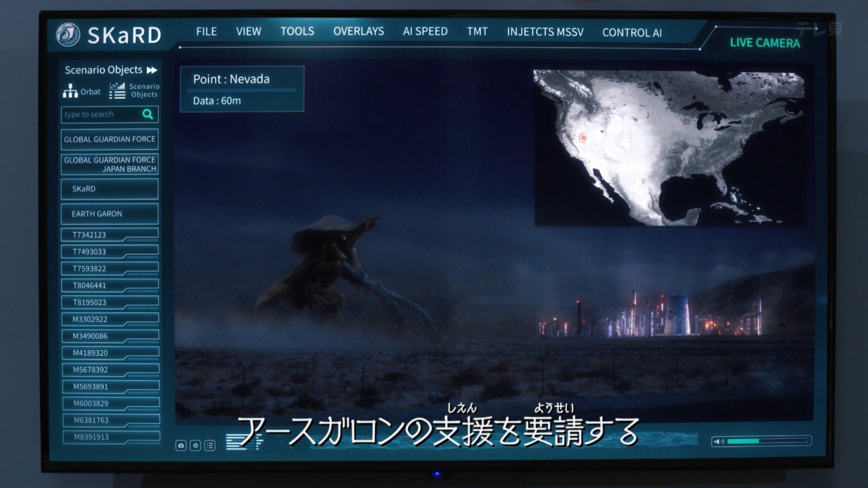The width and height of the screenshot is (868, 488).
Task: Click the search magnifier icon
Action: pos(148,114)
